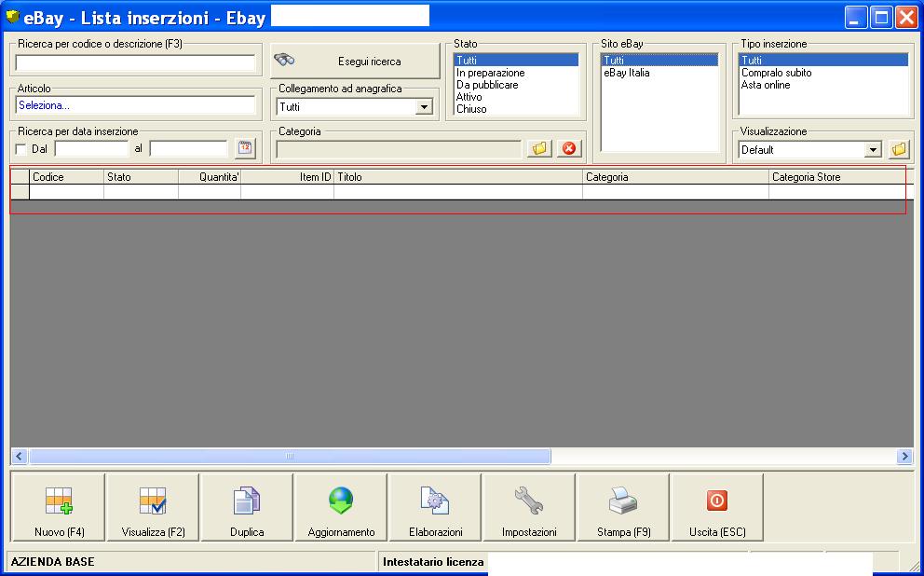The image size is (924, 576).
Task: Clear Categoria with the red X icon
Action: pyautogui.click(x=569, y=148)
